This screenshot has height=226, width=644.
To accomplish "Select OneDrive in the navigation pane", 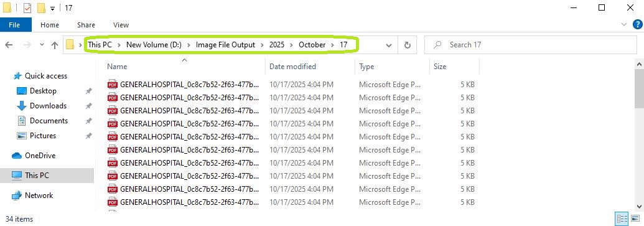I will pyautogui.click(x=40, y=155).
